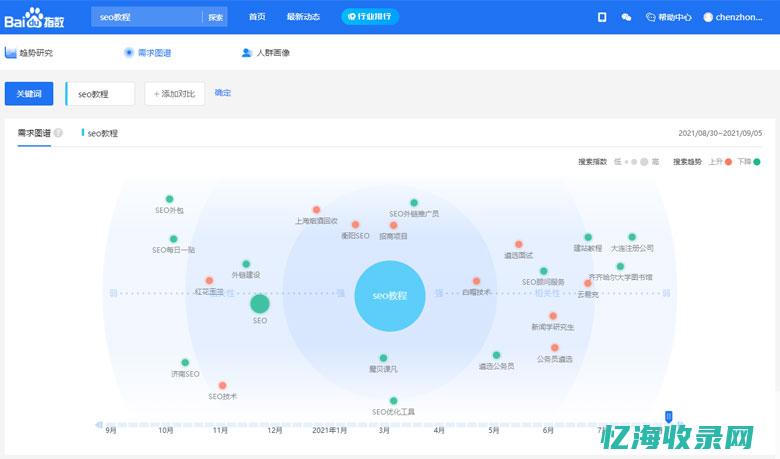
Task: Click the SEO外链推广员 node dot
Action: (414, 202)
